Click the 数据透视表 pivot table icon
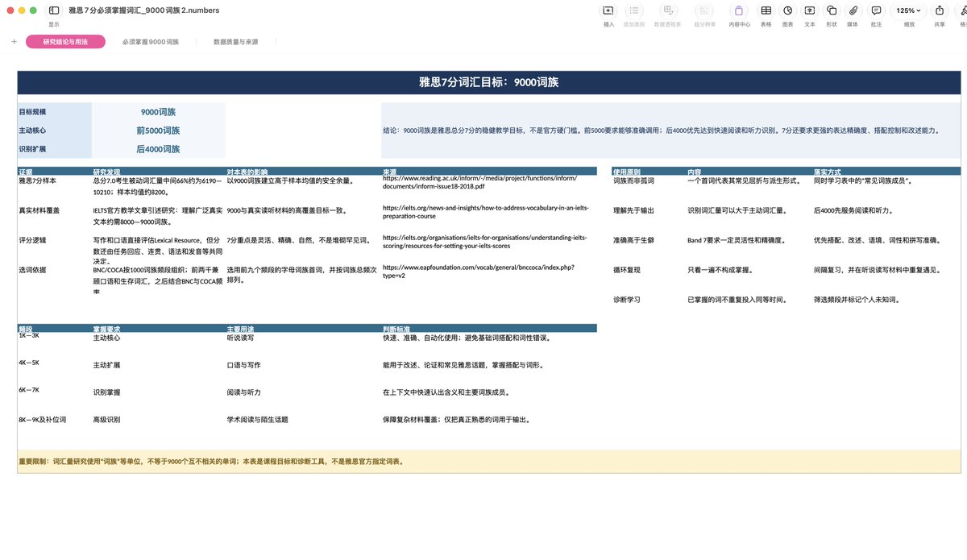Screen dimensions: 967x560 (667, 10)
